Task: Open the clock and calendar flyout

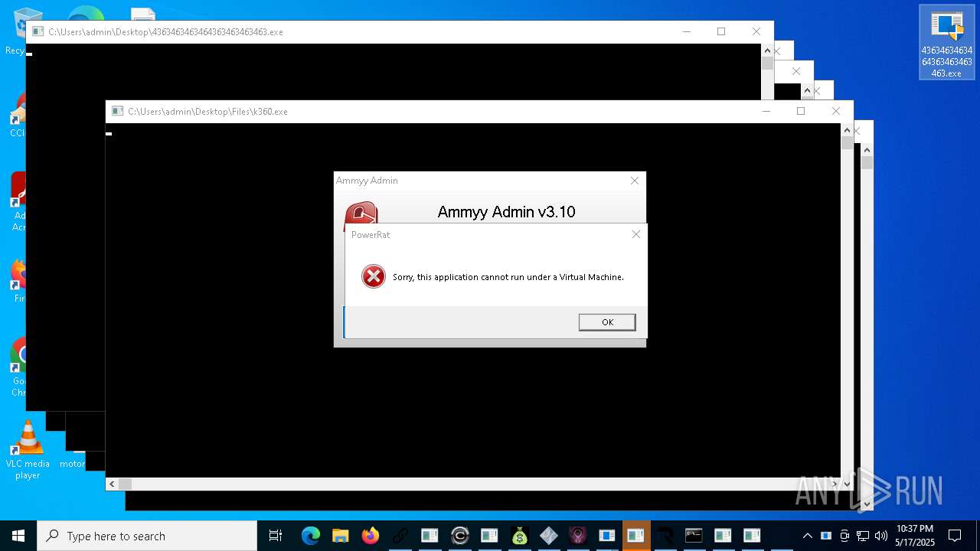Action: (915, 536)
